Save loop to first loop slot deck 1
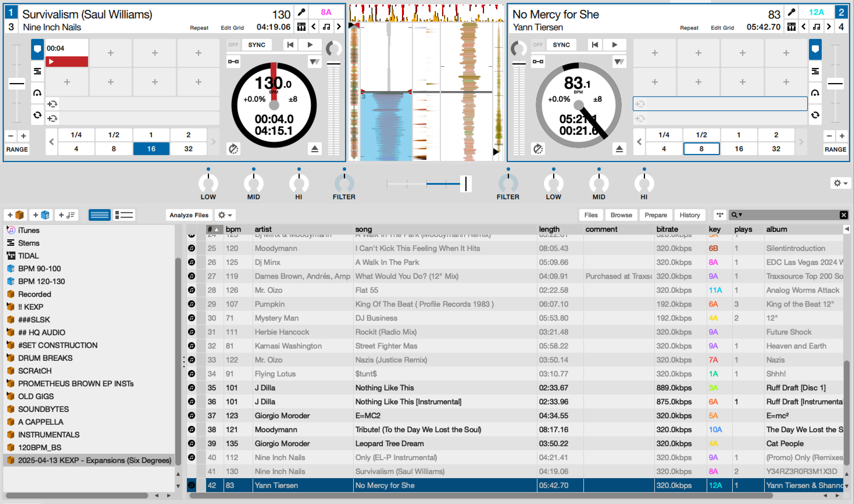 52,104
